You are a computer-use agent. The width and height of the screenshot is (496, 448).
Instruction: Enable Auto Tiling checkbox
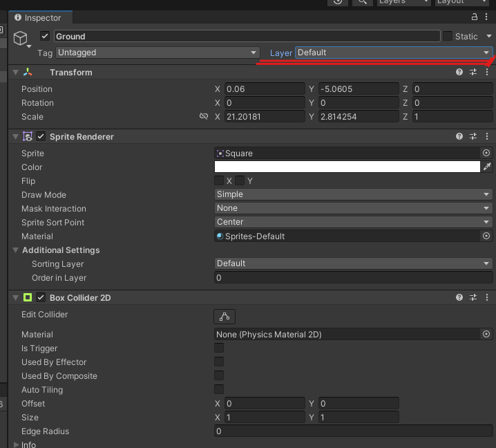click(x=219, y=389)
